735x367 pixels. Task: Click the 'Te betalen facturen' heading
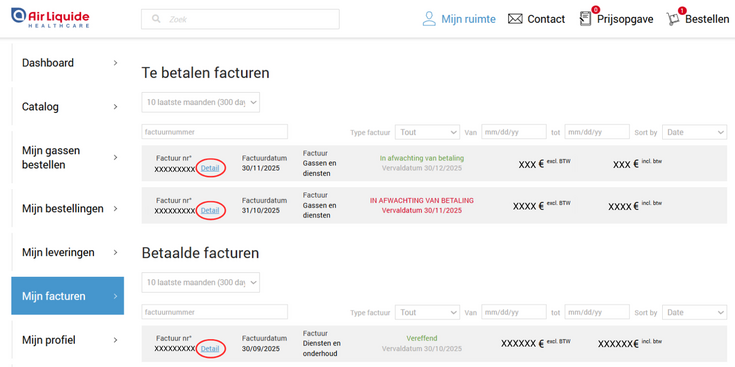(205, 73)
